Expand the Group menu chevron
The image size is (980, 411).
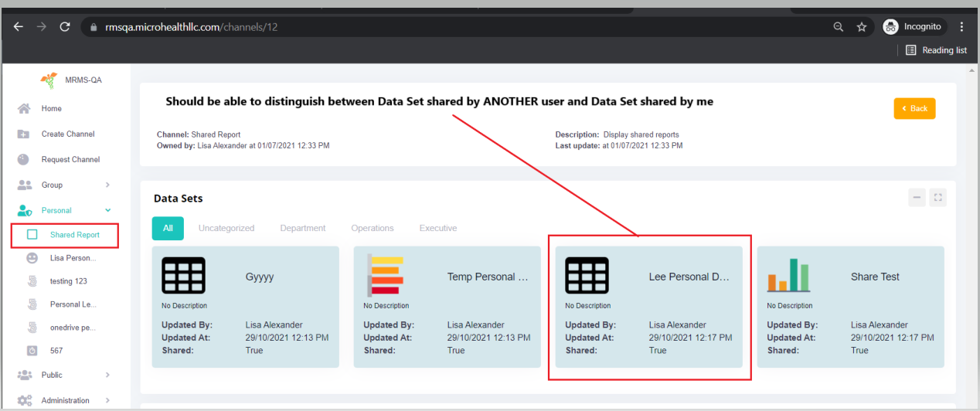(107, 185)
